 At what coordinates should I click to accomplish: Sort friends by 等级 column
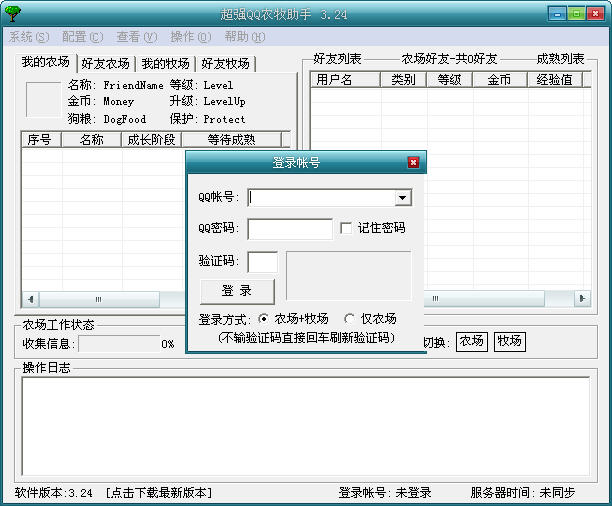click(450, 80)
